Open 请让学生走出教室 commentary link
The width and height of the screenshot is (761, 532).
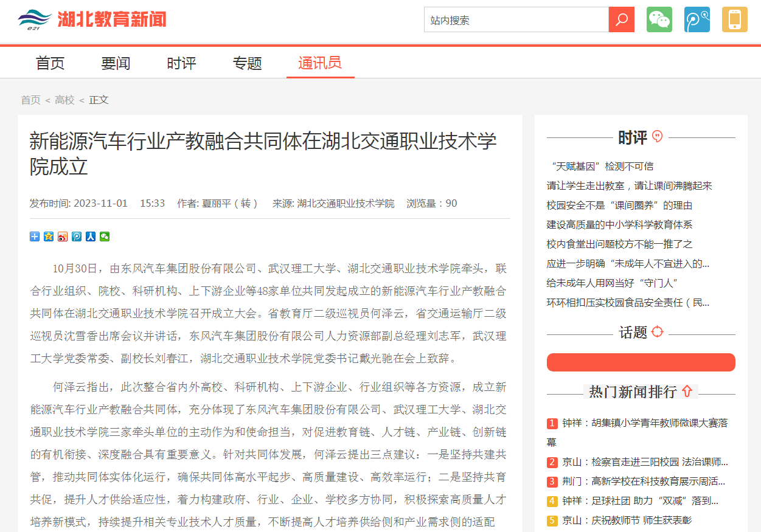pos(630,185)
